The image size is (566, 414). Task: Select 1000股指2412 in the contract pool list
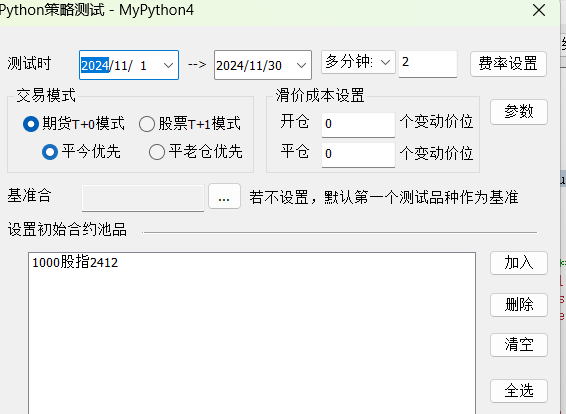coord(75,262)
